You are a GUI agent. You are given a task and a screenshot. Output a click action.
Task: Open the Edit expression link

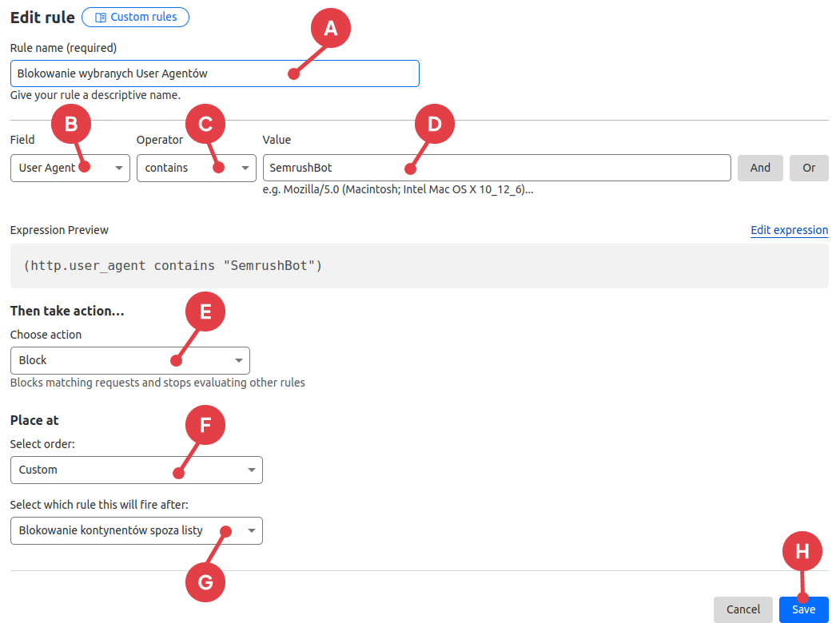tap(789, 230)
